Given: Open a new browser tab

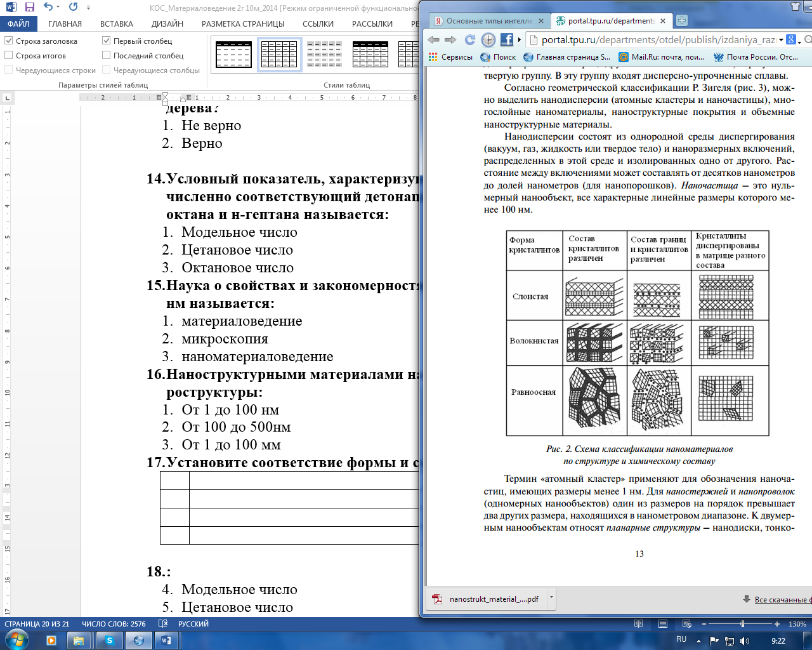Looking at the screenshot, I should (682, 20).
